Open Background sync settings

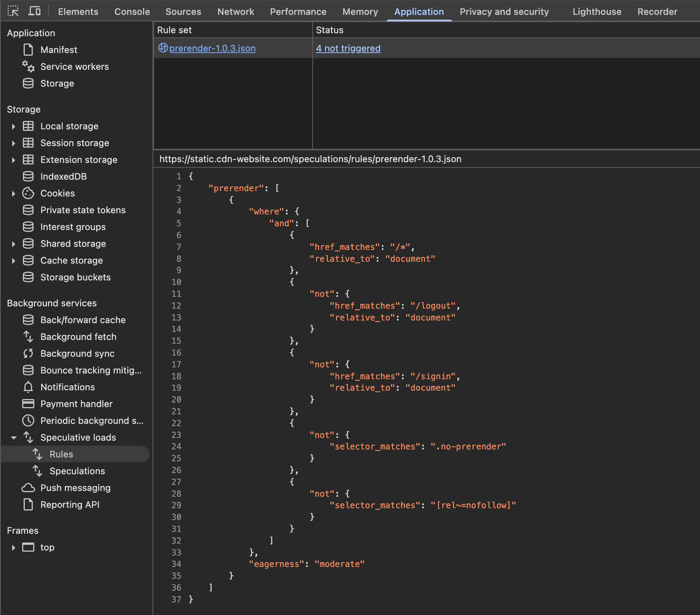77,353
